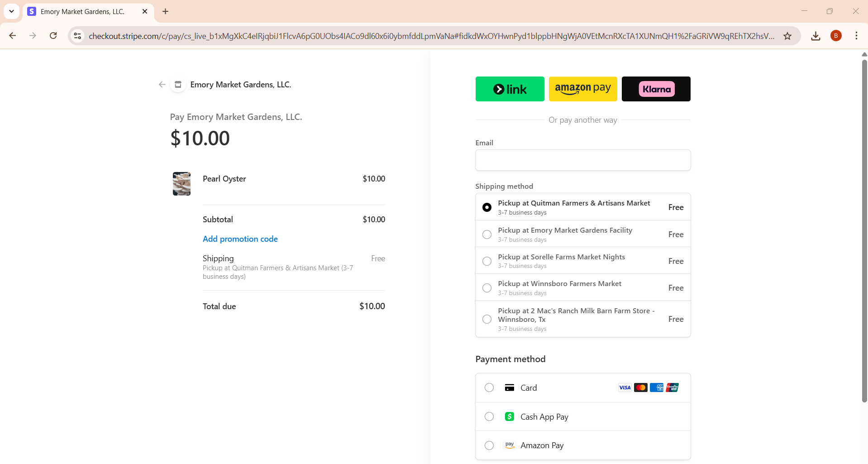Reload the checkout page
Screen dimensions: 868x464
point(53,36)
